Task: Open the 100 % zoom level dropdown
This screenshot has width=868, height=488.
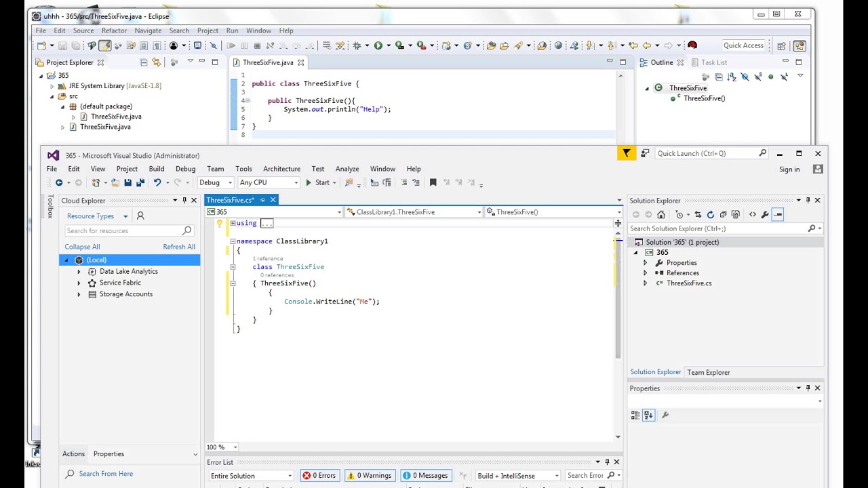Action: click(x=222, y=447)
